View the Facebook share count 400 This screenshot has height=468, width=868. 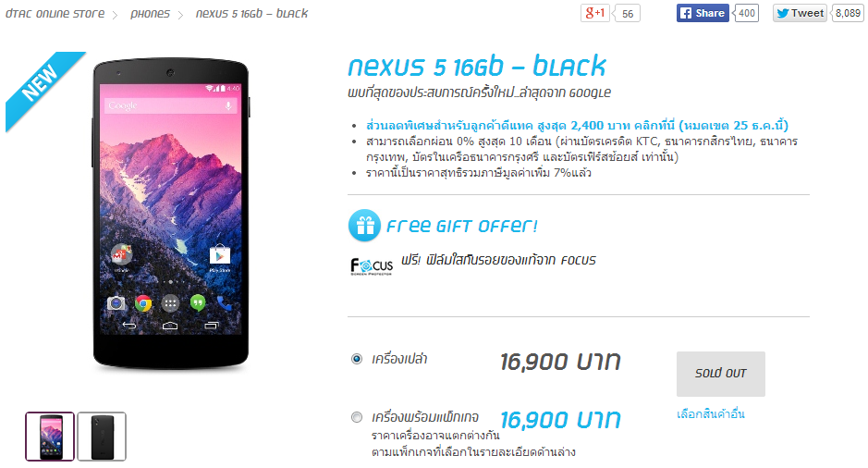(x=746, y=13)
